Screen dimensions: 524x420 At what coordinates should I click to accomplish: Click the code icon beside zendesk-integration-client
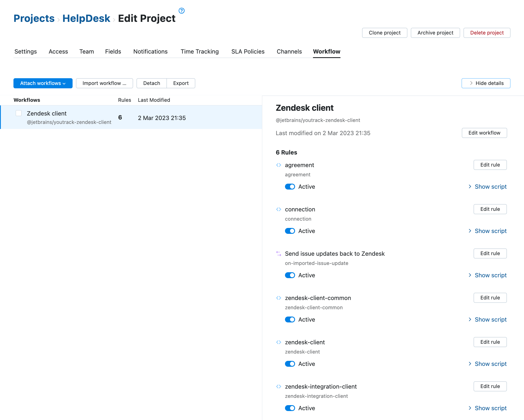coord(279,386)
